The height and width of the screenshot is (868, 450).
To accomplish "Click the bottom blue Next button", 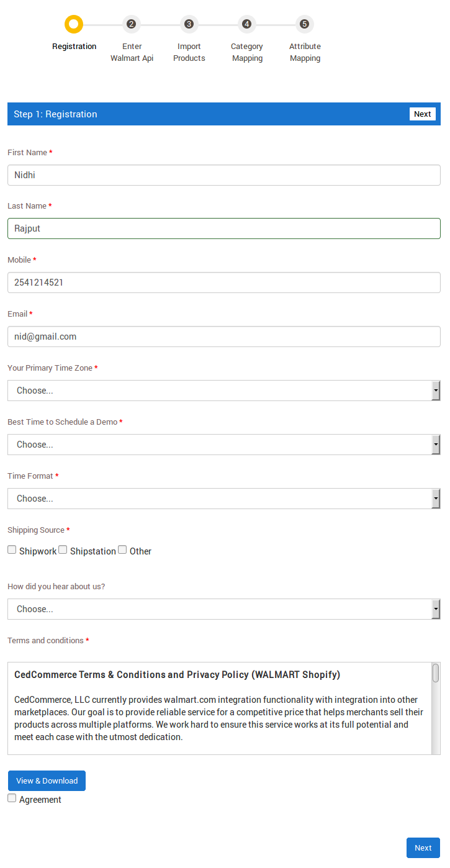I will click(x=423, y=848).
